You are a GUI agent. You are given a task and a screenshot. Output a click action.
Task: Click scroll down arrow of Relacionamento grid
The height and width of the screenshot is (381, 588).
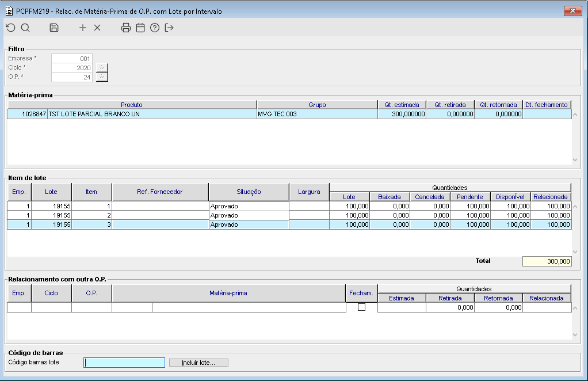pos(575,335)
